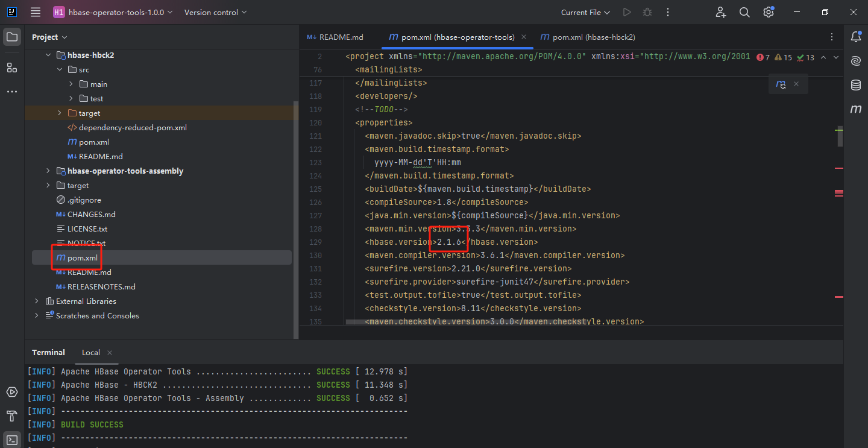Close the Local terminal session tab
Viewport: 868px width, 448px height.
coord(110,353)
